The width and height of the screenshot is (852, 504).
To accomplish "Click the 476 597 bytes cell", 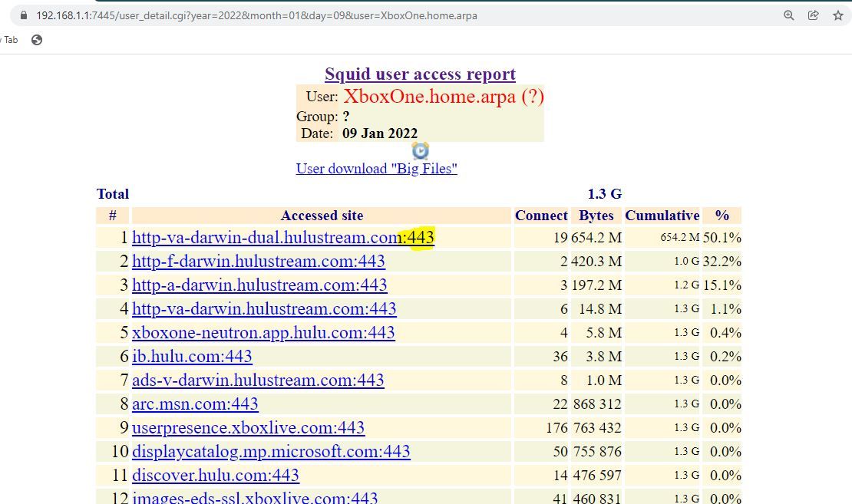I will pos(597,476).
